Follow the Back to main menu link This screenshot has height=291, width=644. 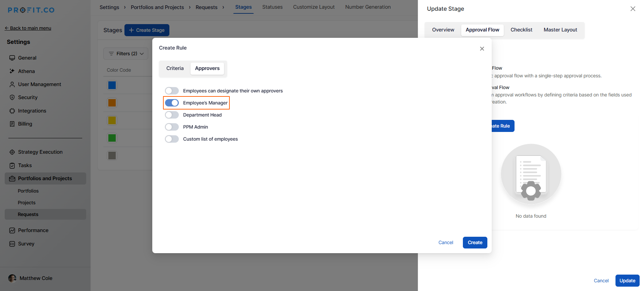point(28,28)
